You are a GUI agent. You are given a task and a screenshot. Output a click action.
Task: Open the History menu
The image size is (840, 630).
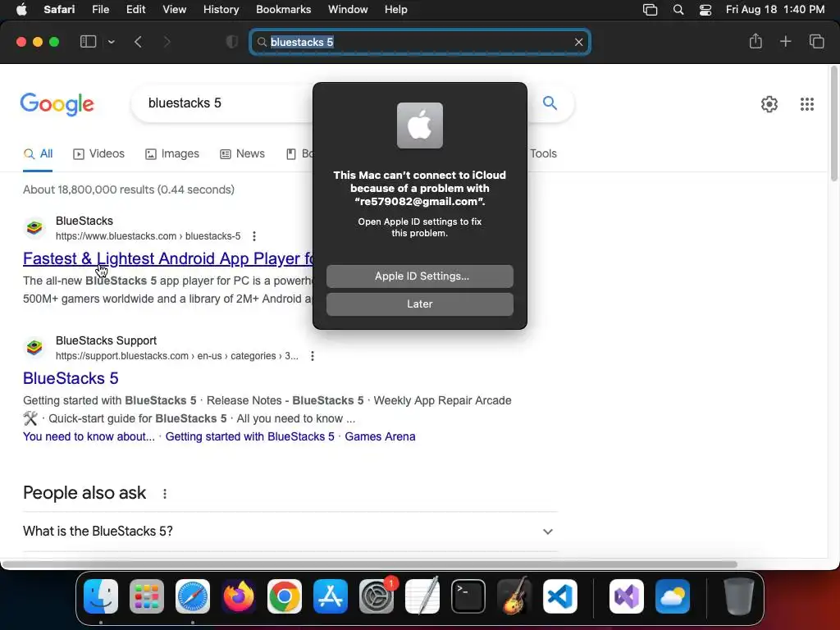[221, 10]
